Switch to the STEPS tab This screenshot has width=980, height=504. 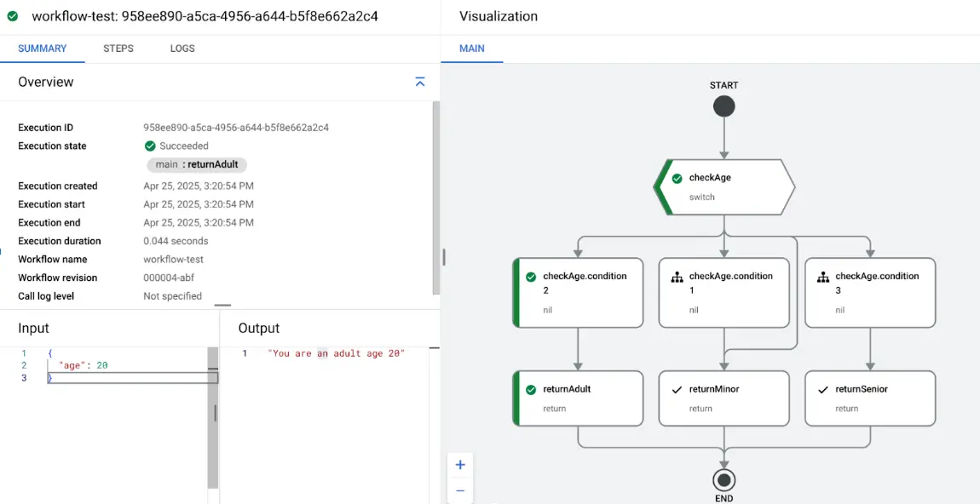click(x=118, y=49)
